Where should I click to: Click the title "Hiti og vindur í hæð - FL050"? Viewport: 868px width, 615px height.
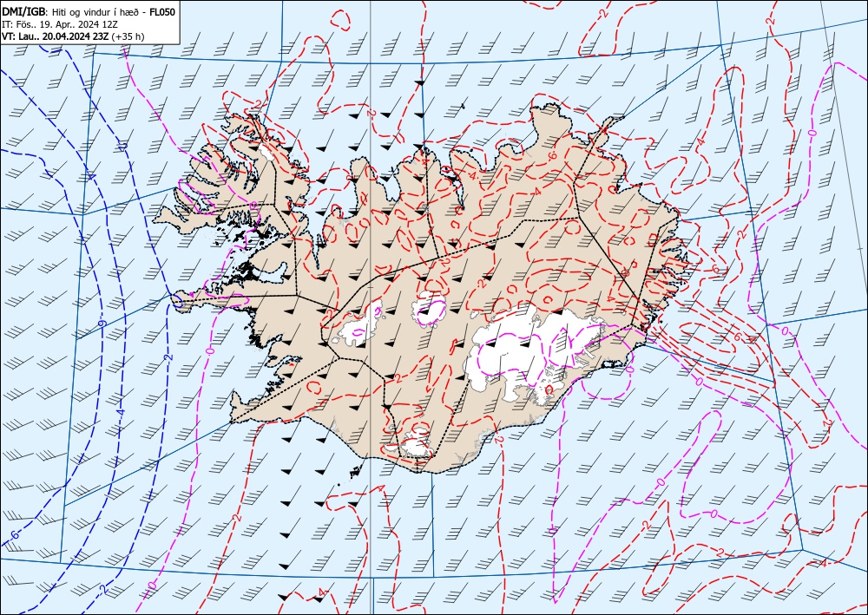(x=114, y=11)
